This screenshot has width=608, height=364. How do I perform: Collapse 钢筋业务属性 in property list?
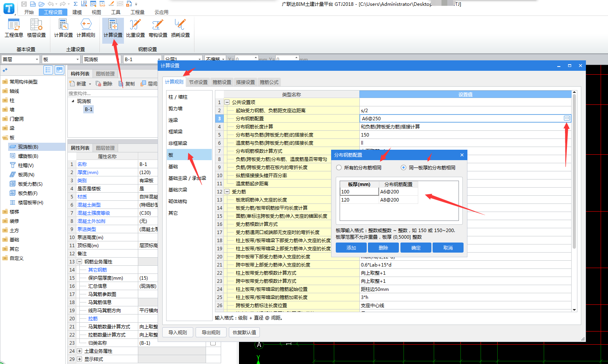[79, 261]
